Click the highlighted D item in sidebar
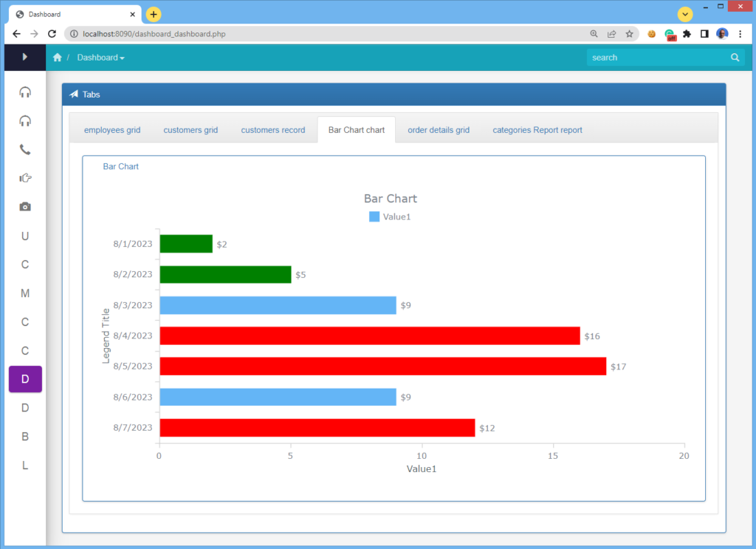The image size is (756, 549). pos(24,379)
